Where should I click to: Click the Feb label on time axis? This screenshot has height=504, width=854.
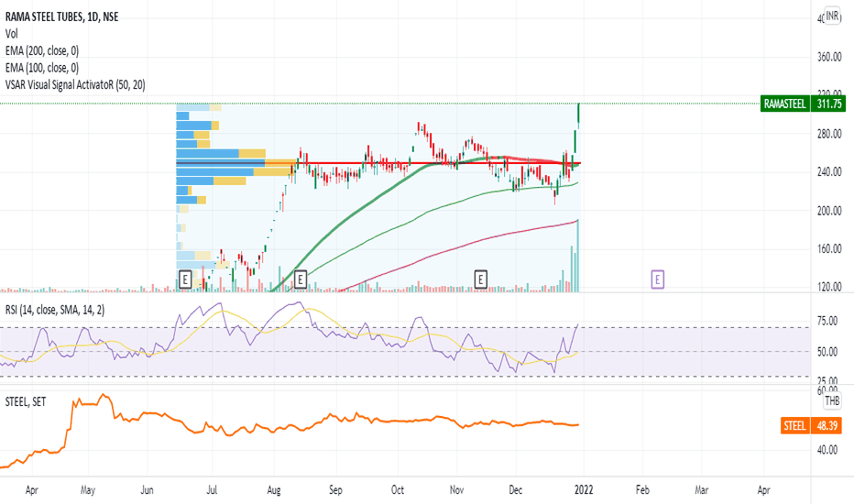point(642,490)
